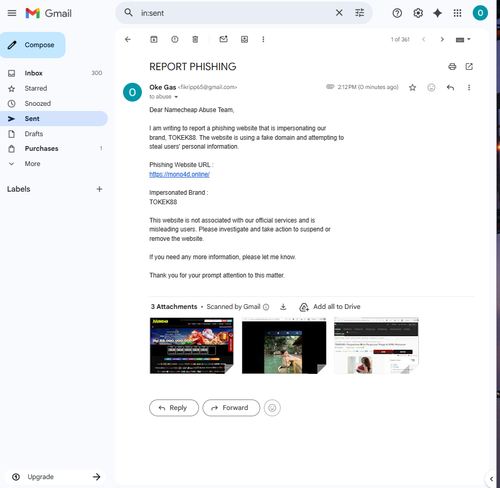Open email in new window
Image resolution: width=500 pixels, height=488 pixels.
469,67
